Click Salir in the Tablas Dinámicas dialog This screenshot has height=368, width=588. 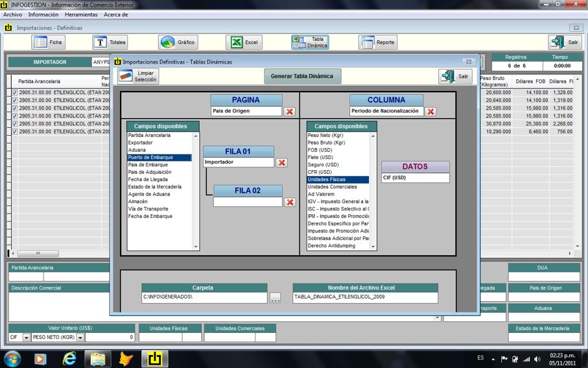pyautogui.click(x=455, y=76)
